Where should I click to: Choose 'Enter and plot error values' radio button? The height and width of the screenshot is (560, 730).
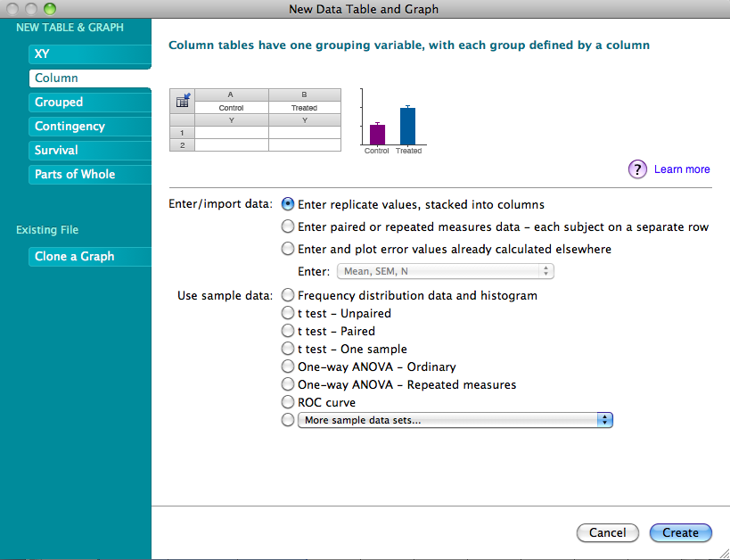click(288, 249)
